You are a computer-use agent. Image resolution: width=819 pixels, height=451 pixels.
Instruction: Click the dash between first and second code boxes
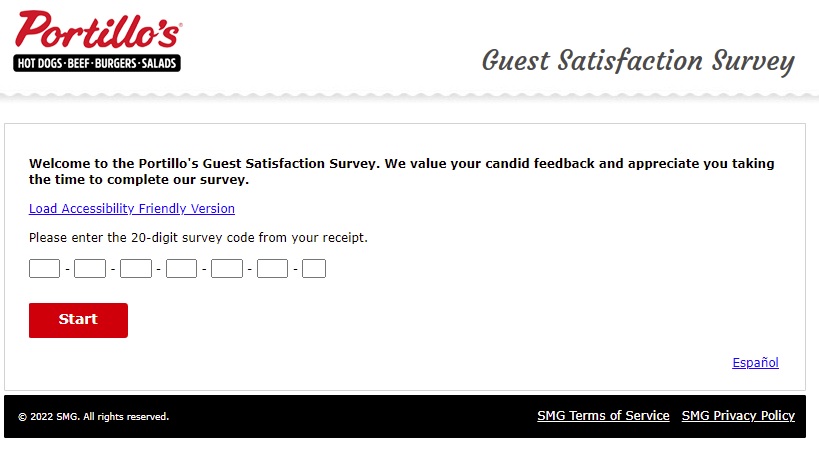pyautogui.click(x=67, y=270)
